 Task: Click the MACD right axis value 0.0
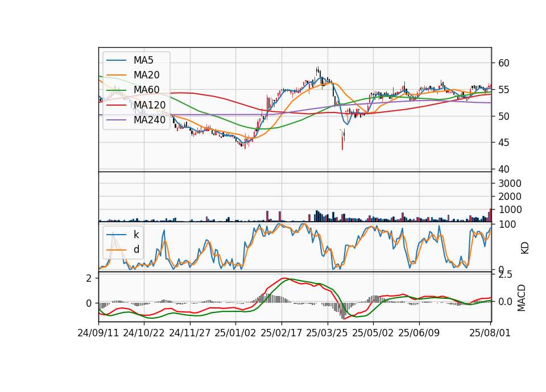[x=505, y=302]
